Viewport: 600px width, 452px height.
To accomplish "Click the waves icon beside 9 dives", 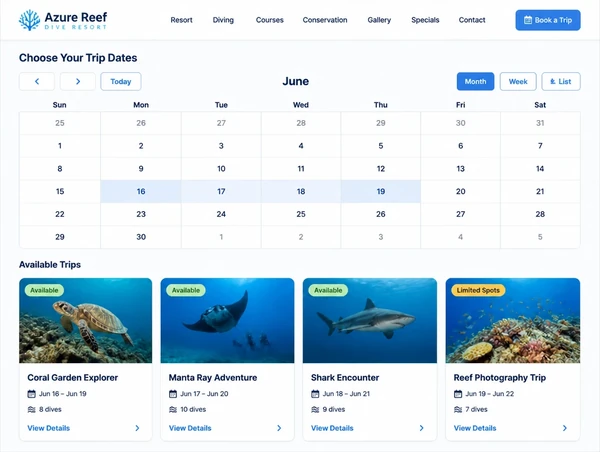I will pyautogui.click(x=315, y=410).
